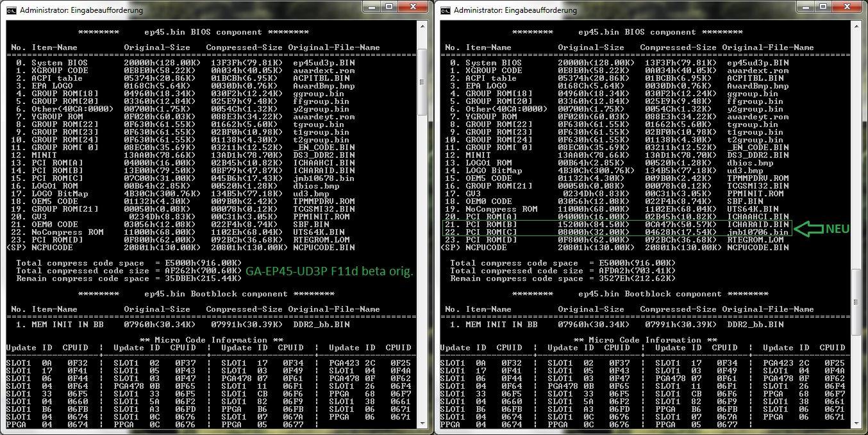Click title text of left Eingabeaufforderung window
The image size is (868, 435).
click(80, 10)
